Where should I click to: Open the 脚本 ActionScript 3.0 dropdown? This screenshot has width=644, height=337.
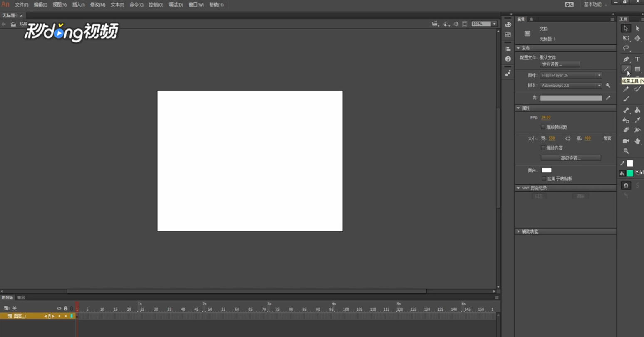(571, 86)
